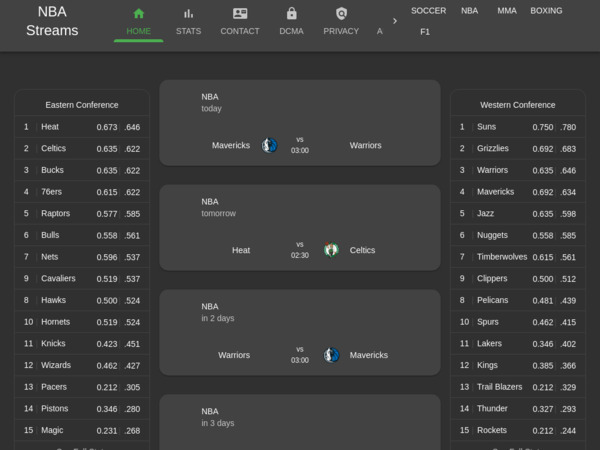This screenshot has width=600, height=450.
Task: Open tomorrow's Heat vs Celtics game card
Action: 300,228
